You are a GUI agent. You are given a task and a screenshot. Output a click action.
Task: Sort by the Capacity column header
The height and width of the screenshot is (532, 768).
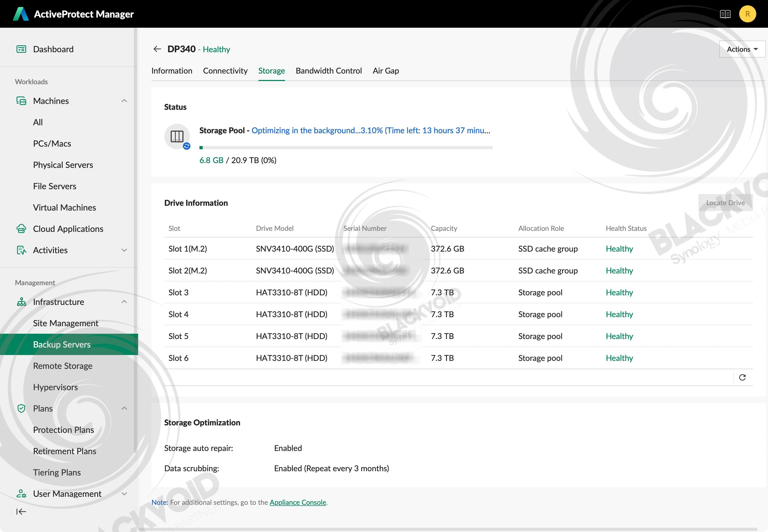point(444,229)
